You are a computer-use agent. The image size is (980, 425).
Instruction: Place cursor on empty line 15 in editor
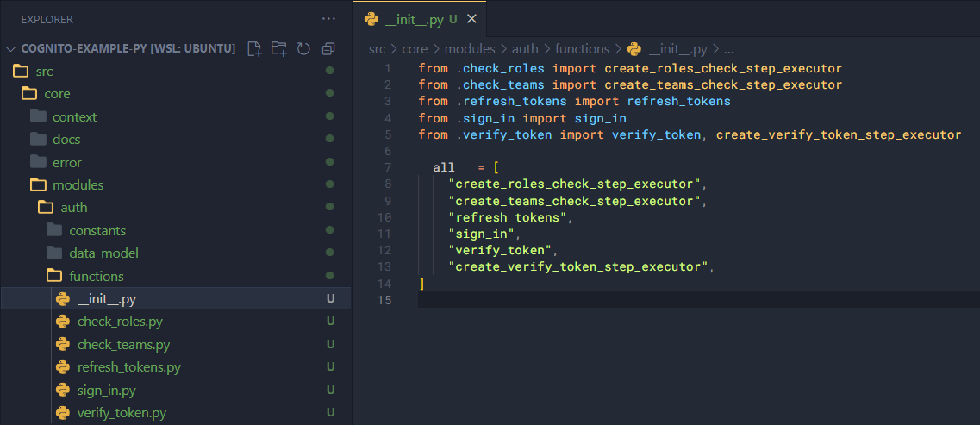(x=603, y=300)
